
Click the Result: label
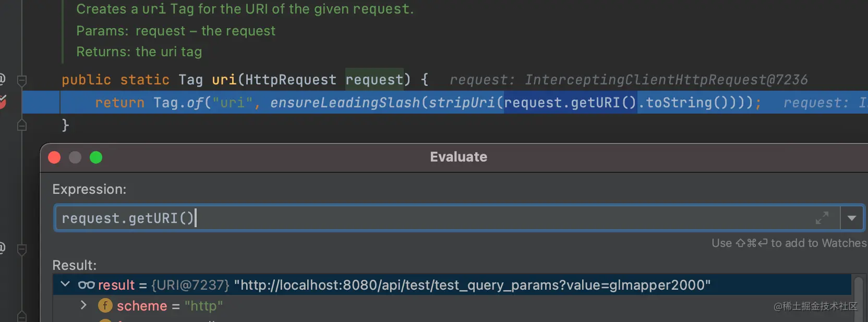[75, 265]
